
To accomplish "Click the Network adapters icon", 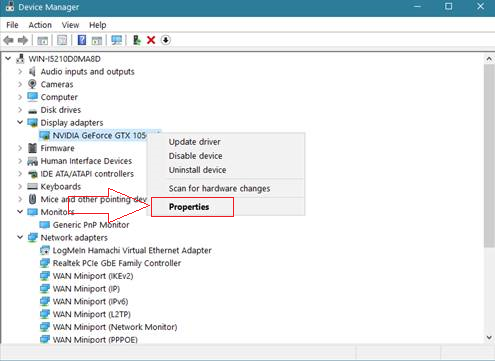I will 32,237.
